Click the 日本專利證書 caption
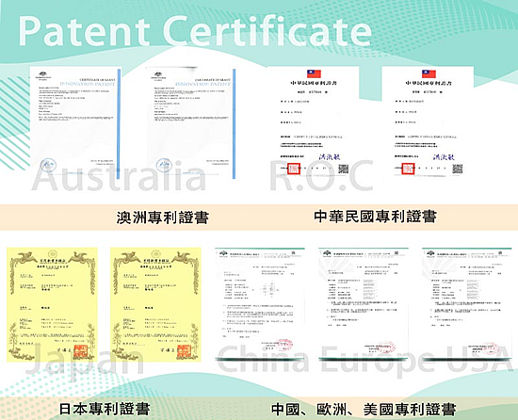The height and width of the screenshot is (420, 518). click(105, 409)
